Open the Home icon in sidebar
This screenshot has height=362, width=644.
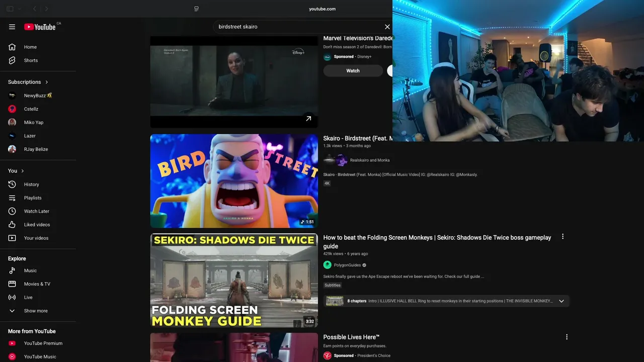click(x=12, y=47)
